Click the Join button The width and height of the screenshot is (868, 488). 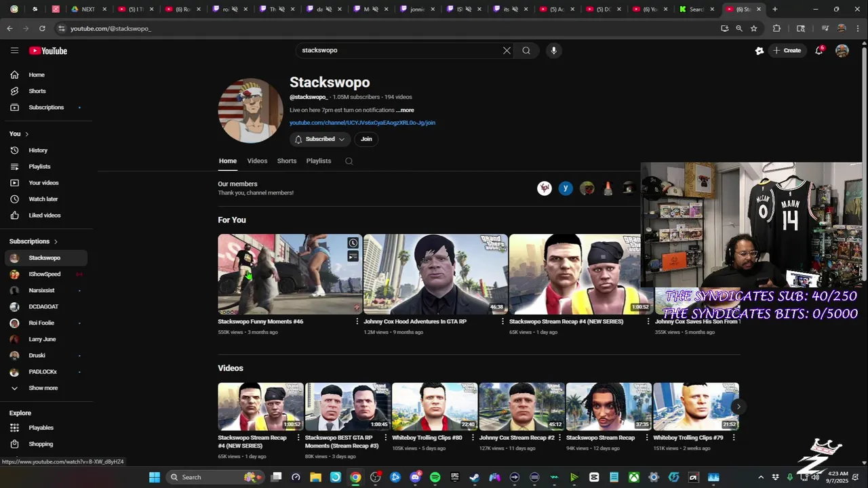coord(366,139)
